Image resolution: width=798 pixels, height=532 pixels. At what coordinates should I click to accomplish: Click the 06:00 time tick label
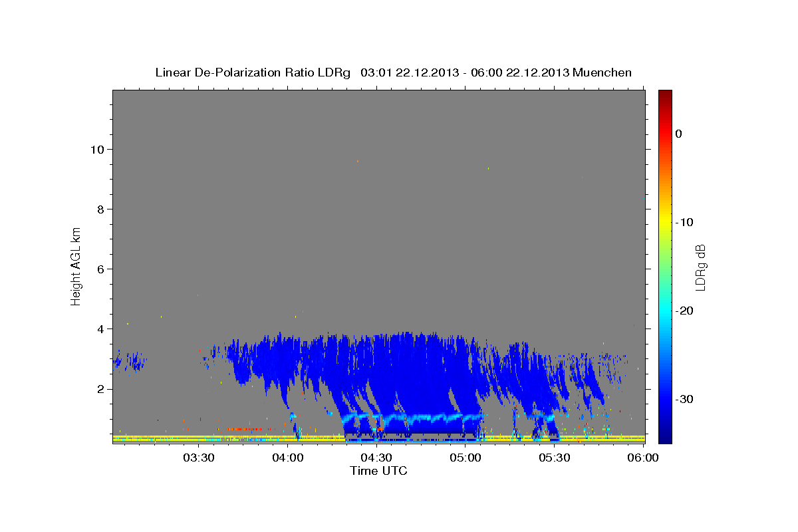644,458
